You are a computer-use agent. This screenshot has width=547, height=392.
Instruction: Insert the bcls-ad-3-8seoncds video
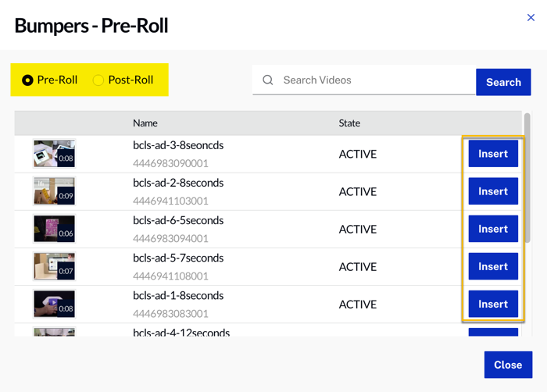(x=492, y=154)
